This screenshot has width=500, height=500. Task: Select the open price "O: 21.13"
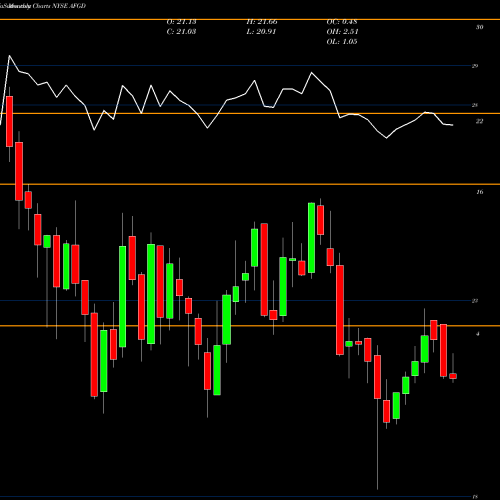181,22
